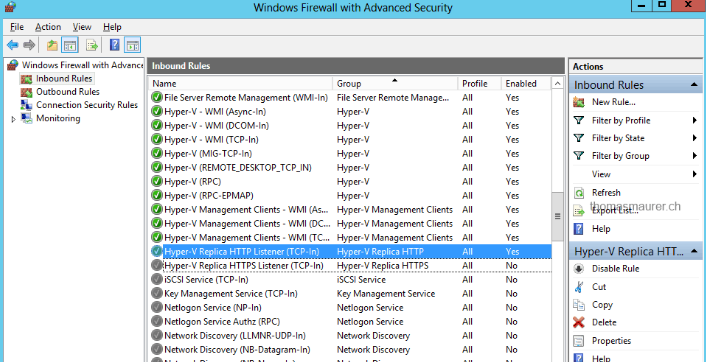Select Hyper-V (RPC-EPMAP) rule
The image size is (706, 362).
click(x=349, y=196)
